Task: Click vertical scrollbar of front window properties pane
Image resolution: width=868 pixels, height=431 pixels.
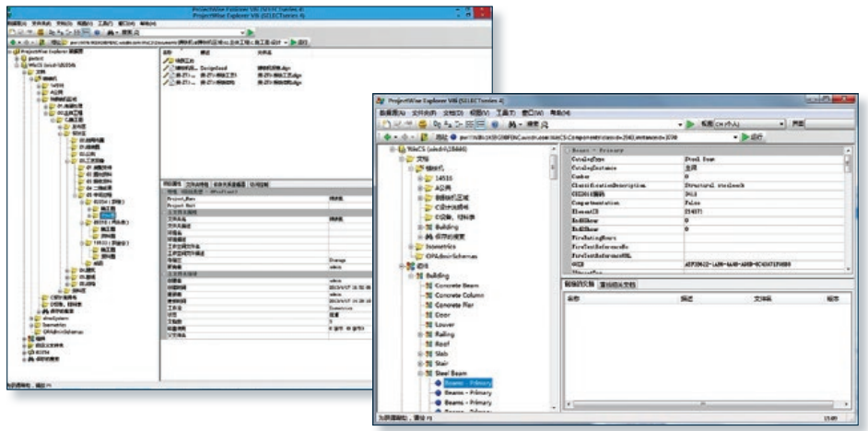Action: (848, 210)
